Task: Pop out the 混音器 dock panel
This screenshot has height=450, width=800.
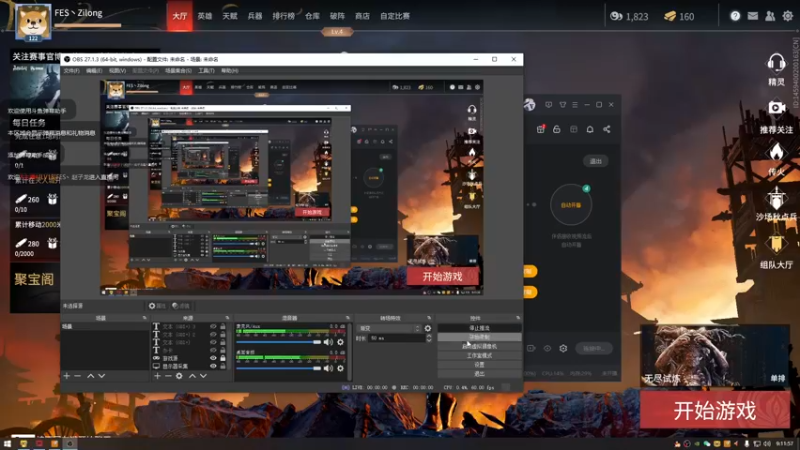Action: point(348,318)
